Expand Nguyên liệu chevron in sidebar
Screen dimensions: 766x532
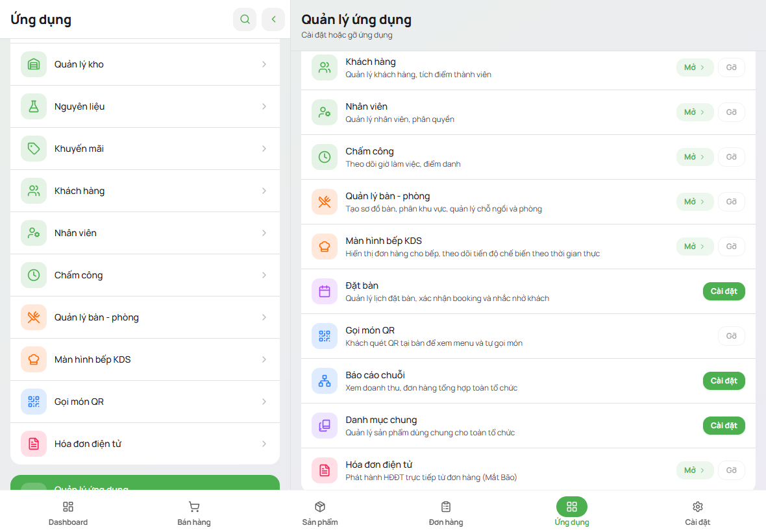tap(264, 106)
